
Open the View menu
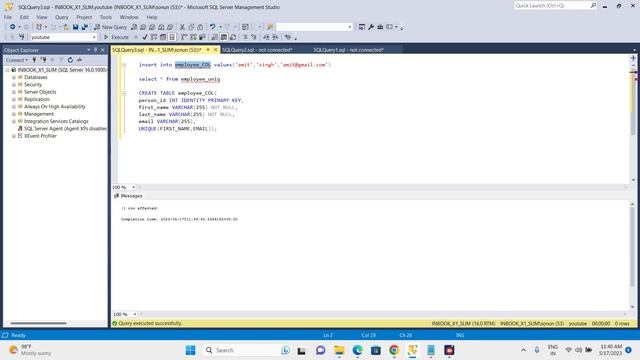click(x=42, y=17)
